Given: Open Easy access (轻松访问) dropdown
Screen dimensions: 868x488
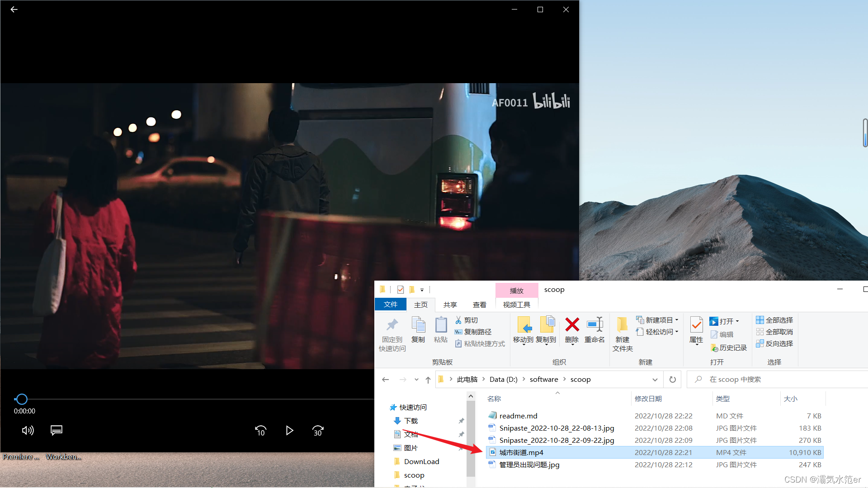Looking at the screenshot, I should pyautogui.click(x=657, y=332).
